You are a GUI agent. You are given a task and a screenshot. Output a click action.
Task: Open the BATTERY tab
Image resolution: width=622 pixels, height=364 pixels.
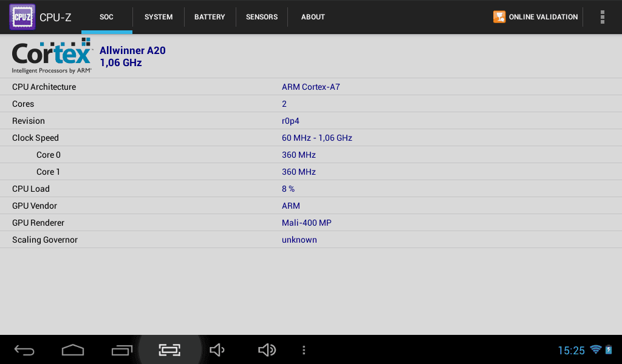click(210, 17)
